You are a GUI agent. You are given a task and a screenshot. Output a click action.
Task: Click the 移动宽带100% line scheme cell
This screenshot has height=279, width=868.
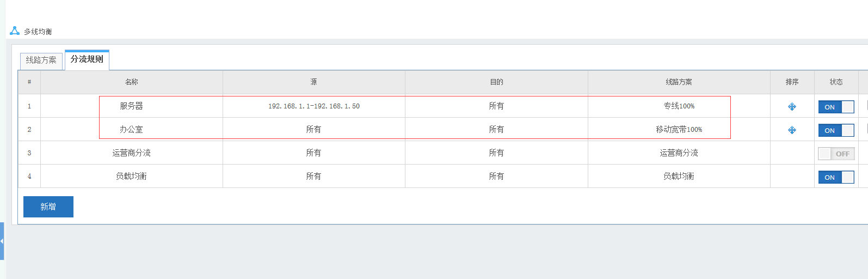[x=679, y=130]
